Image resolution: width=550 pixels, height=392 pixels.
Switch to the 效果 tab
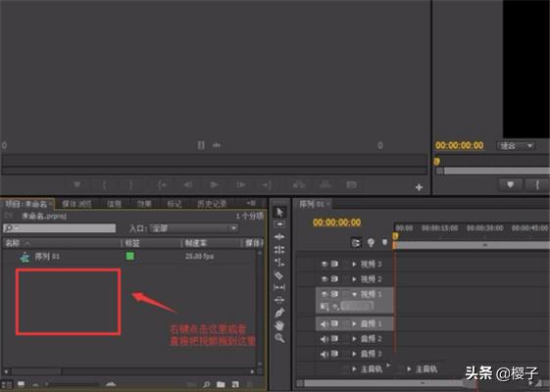coord(144,204)
